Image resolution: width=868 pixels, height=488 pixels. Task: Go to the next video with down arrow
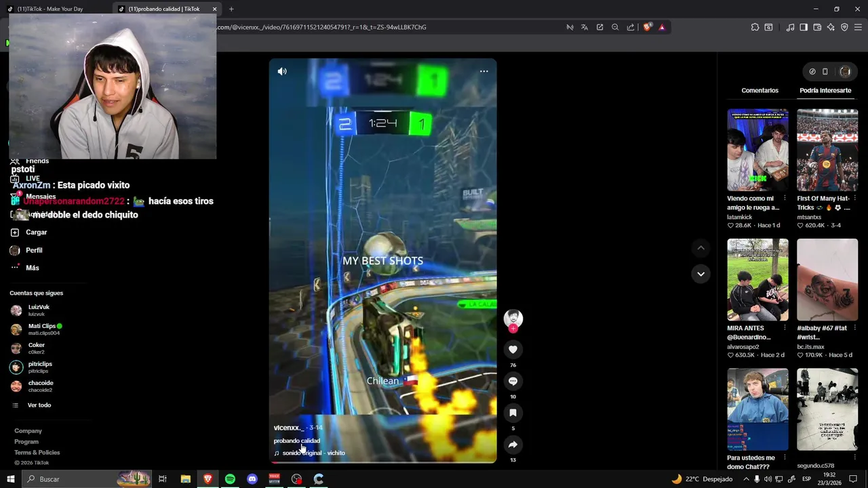coord(701,274)
